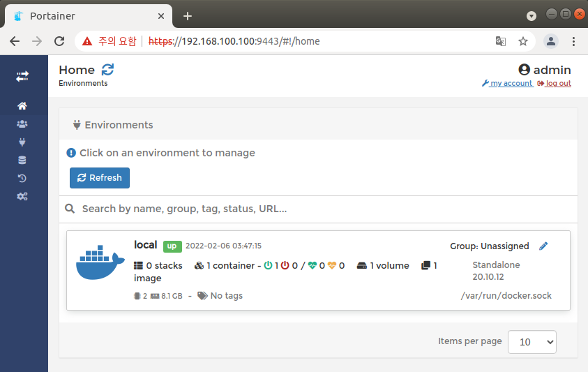The height and width of the screenshot is (372, 588).
Task: Open the browser tab search dropdown arrow
Action: [532, 16]
